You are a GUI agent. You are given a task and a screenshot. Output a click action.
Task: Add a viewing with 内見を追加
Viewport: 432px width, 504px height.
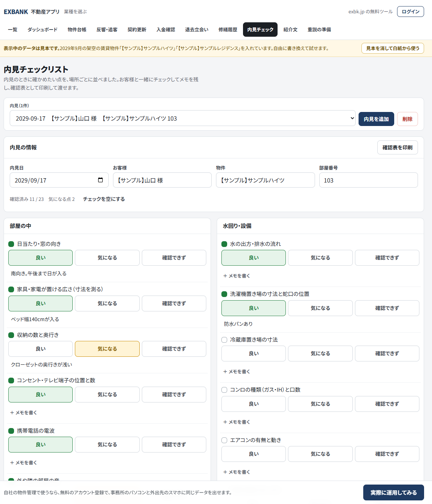pyautogui.click(x=376, y=119)
